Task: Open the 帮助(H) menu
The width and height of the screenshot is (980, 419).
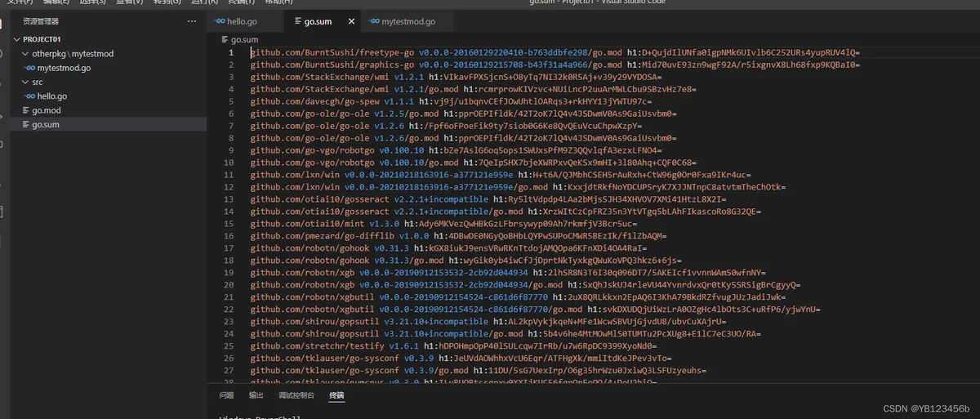Action: pyautogui.click(x=278, y=2)
